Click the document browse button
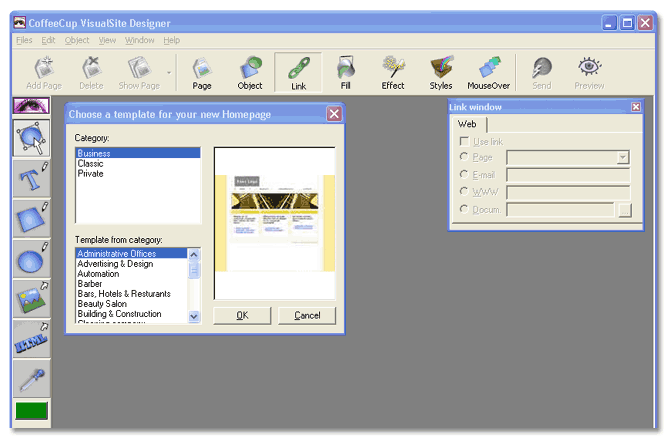This screenshot has height=445, width=670. pyautogui.click(x=625, y=210)
